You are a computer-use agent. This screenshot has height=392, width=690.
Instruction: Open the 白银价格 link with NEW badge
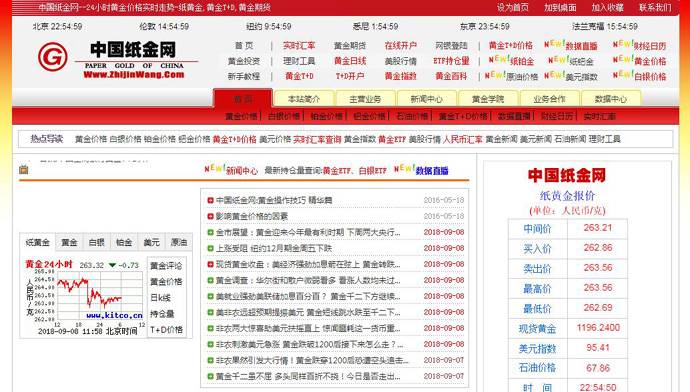pyautogui.click(x=650, y=77)
